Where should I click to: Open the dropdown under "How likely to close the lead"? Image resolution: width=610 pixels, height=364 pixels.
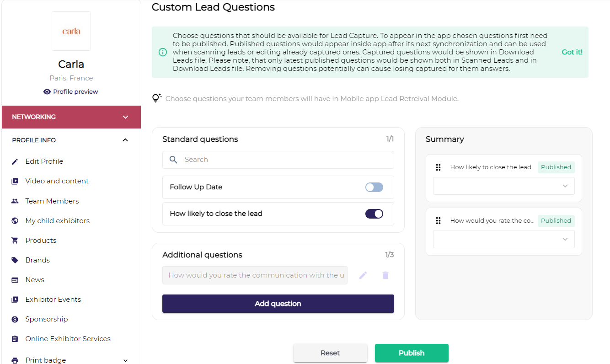click(504, 186)
